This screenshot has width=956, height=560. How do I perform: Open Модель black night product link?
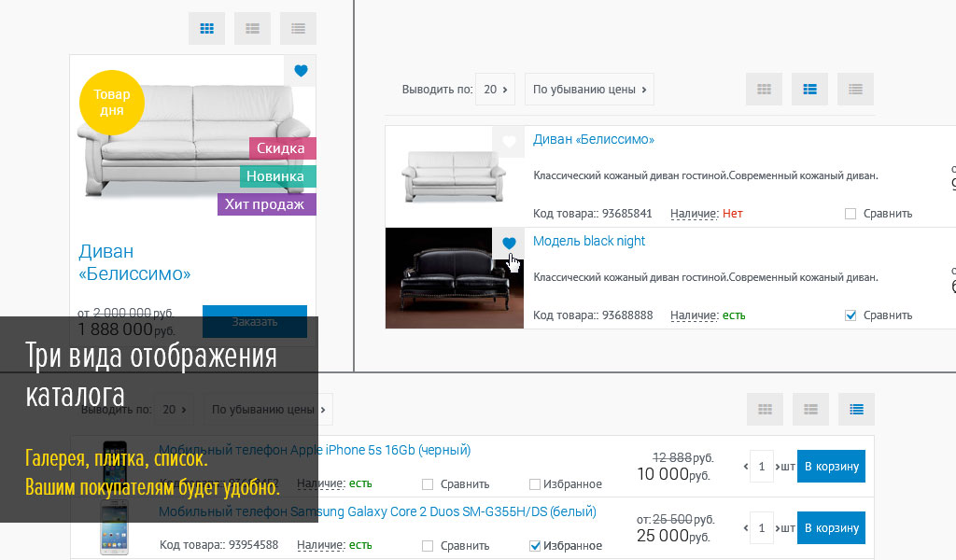click(589, 242)
